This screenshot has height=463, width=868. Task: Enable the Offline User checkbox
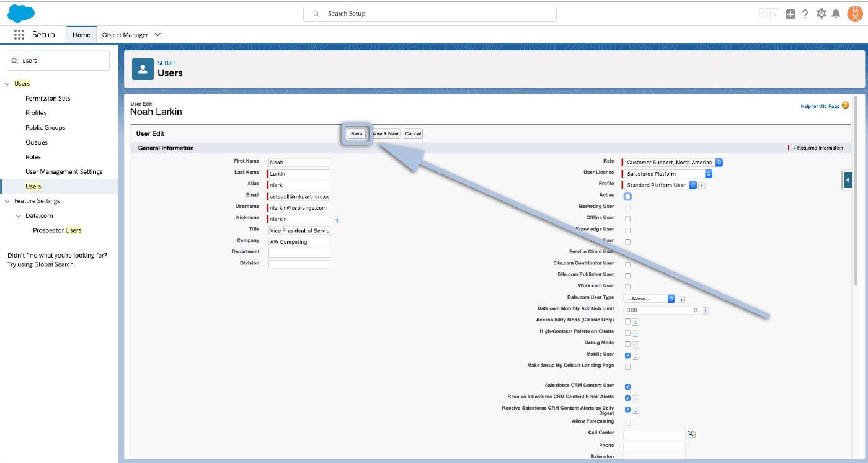(627, 219)
